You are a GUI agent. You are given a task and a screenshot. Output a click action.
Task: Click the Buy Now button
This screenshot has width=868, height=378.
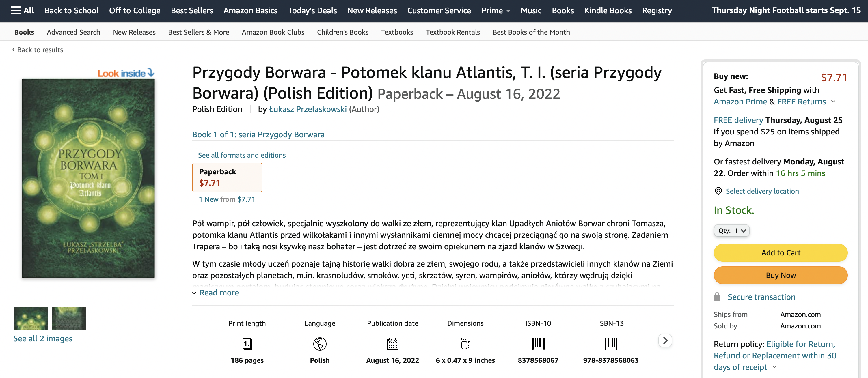click(x=781, y=275)
